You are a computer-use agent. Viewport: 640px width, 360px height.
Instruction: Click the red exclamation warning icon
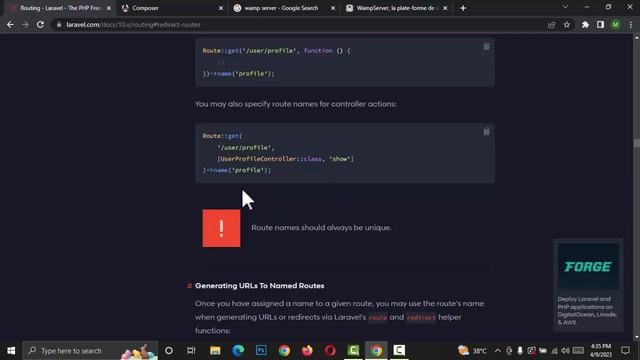point(221,228)
